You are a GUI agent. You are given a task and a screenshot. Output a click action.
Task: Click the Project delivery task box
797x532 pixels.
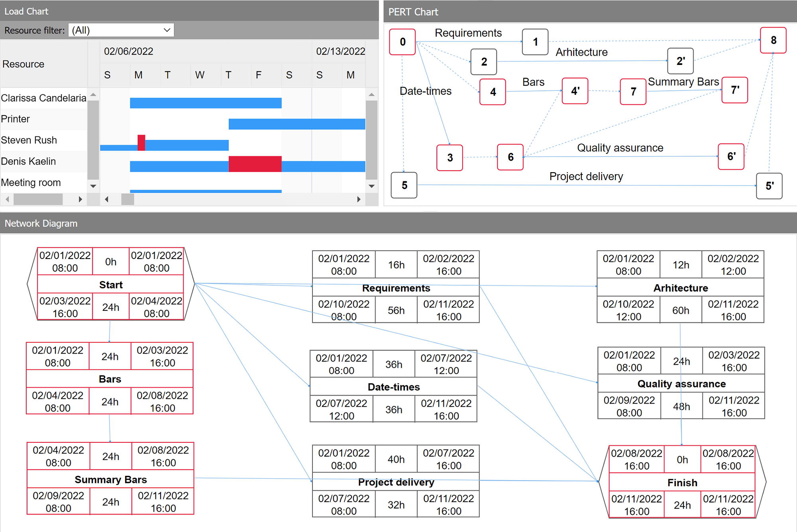pos(396,482)
